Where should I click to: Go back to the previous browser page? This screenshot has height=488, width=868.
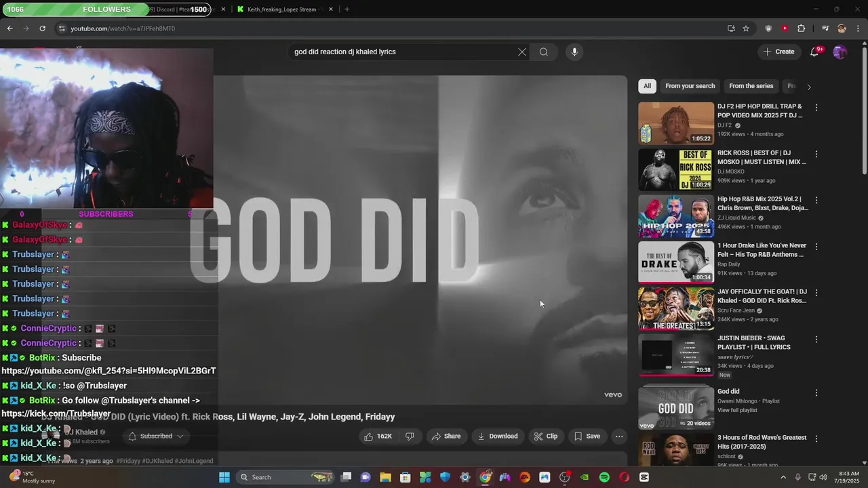pos(9,28)
